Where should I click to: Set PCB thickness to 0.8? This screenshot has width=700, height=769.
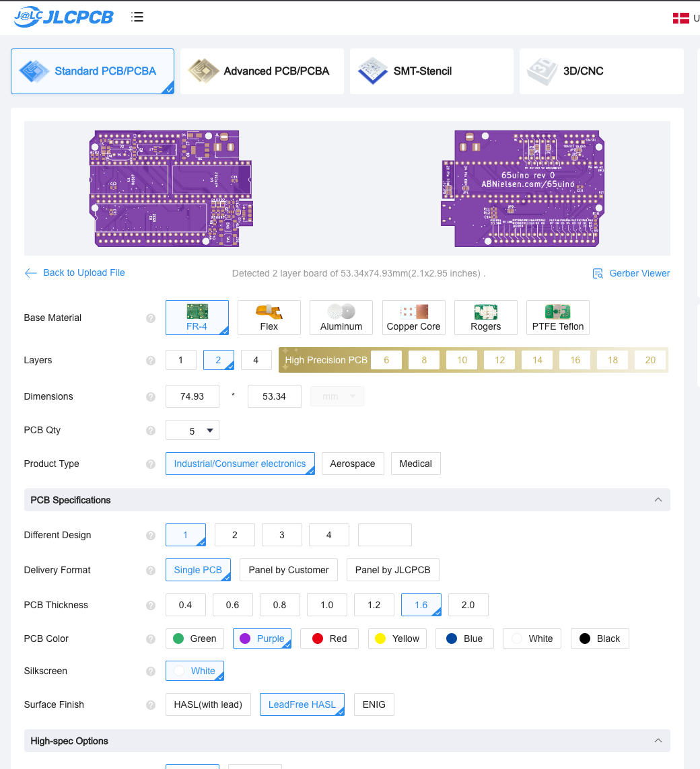tap(279, 605)
